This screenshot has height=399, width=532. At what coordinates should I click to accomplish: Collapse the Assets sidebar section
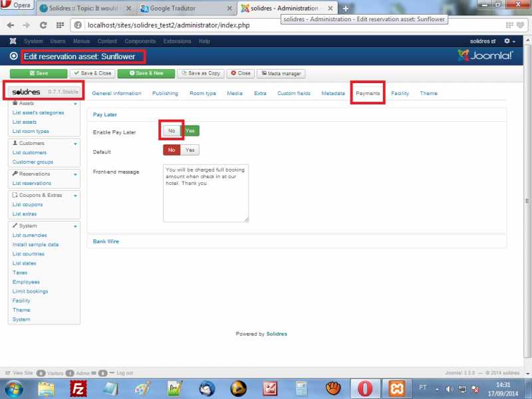coord(75,104)
